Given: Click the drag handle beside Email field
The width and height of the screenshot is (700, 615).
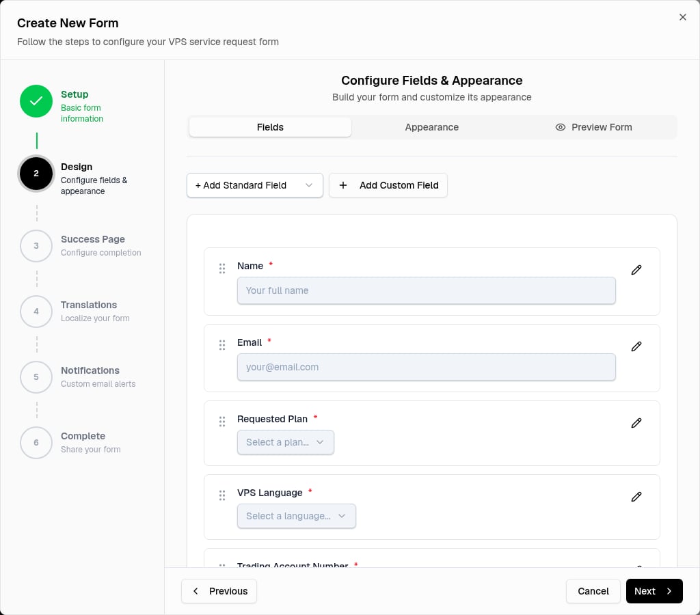Looking at the screenshot, I should click(x=222, y=345).
